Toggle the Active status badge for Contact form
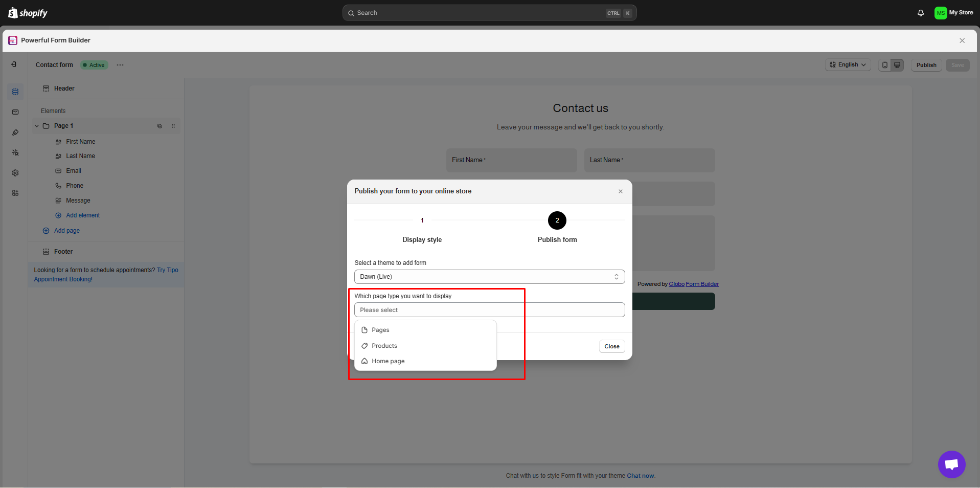980x488 pixels. [x=94, y=65]
